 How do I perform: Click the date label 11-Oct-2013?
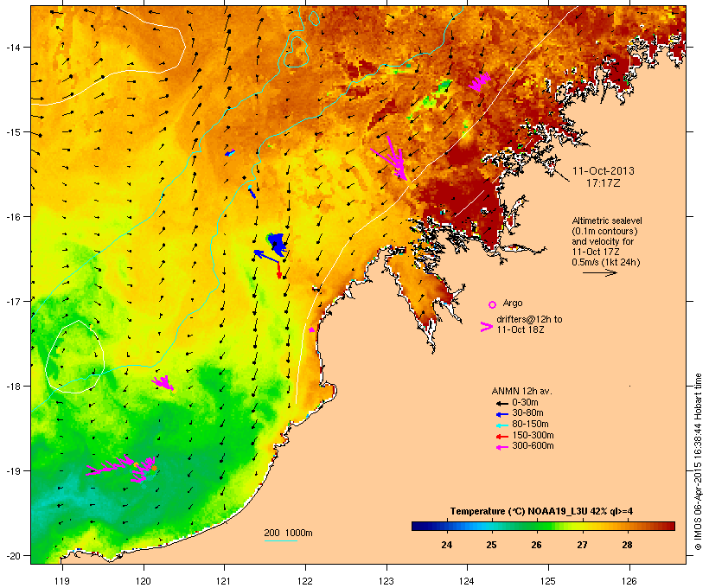[x=604, y=171]
